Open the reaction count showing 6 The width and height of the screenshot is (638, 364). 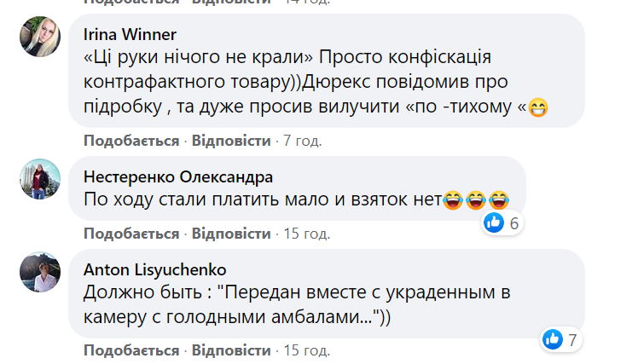pyautogui.click(x=514, y=223)
